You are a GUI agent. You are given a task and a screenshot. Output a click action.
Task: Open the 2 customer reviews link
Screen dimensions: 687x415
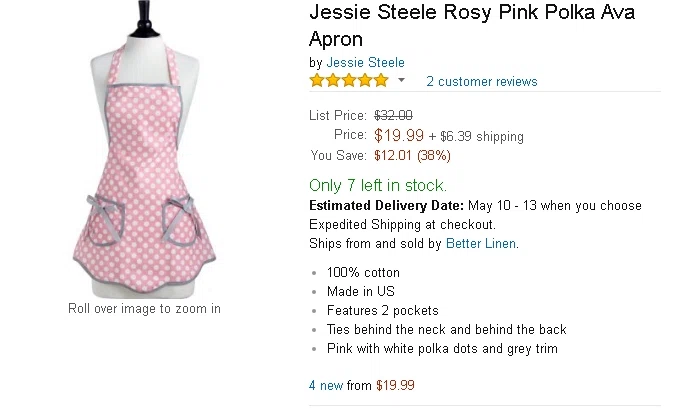pos(481,81)
